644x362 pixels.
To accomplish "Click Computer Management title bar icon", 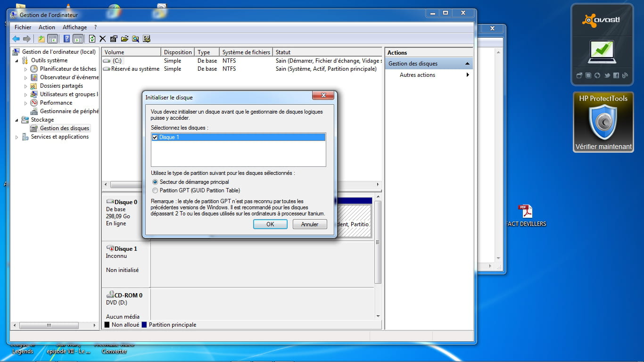I will click(14, 15).
